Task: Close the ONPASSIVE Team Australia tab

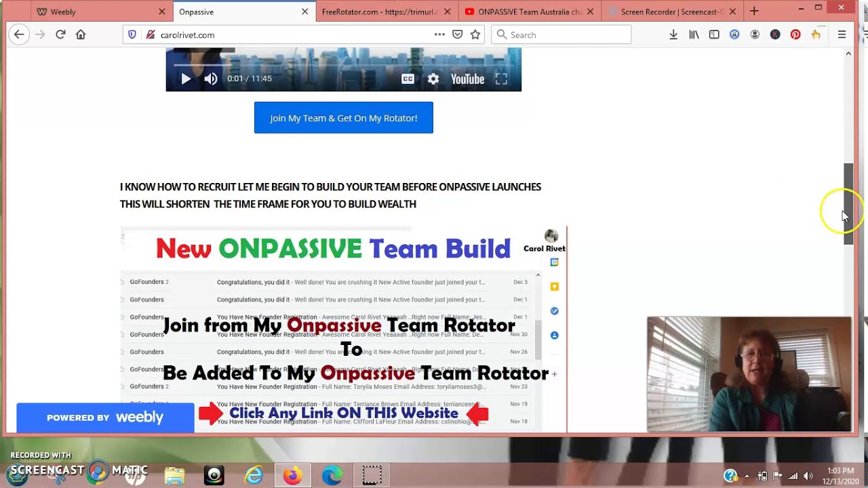Action: click(590, 12)
